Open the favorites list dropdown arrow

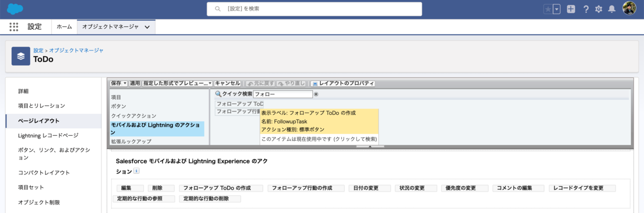point(557,9)
